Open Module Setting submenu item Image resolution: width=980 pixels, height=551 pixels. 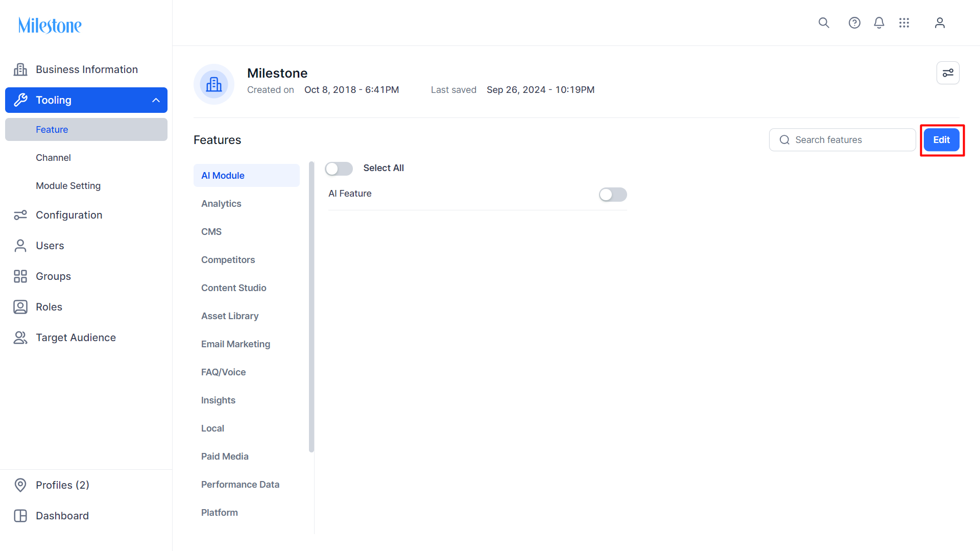[86, 186]
